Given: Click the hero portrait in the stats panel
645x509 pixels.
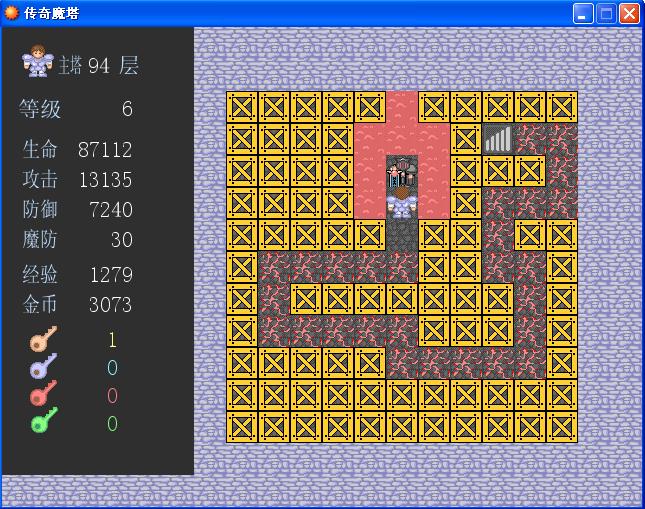Looking at the screenshot, I should (x=38, y=61).
